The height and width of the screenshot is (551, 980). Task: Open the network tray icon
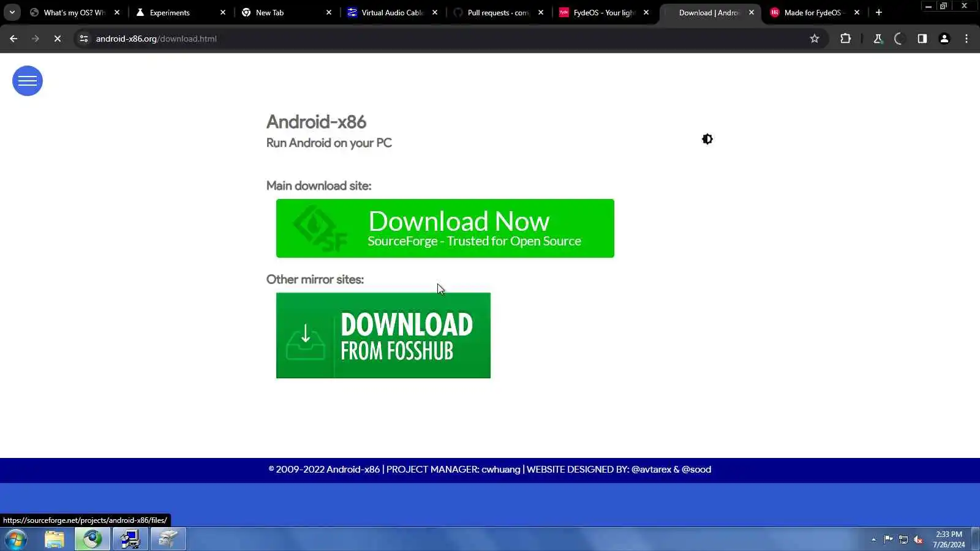903,539
